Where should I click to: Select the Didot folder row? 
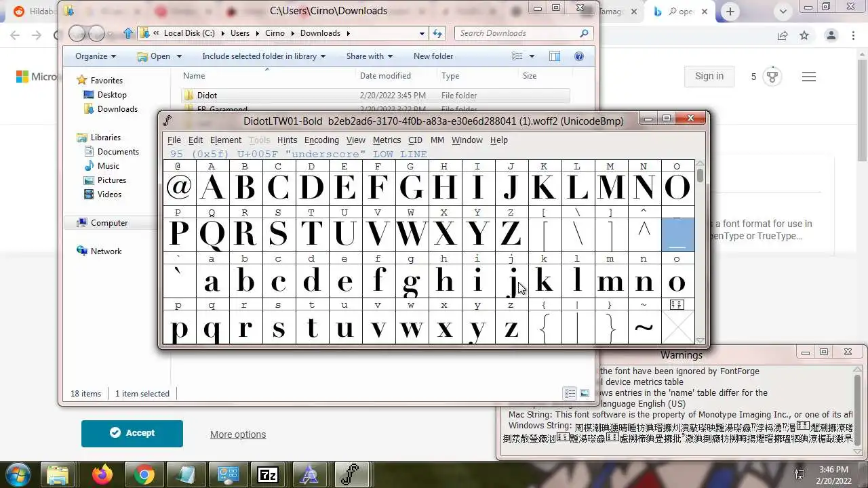376,96
